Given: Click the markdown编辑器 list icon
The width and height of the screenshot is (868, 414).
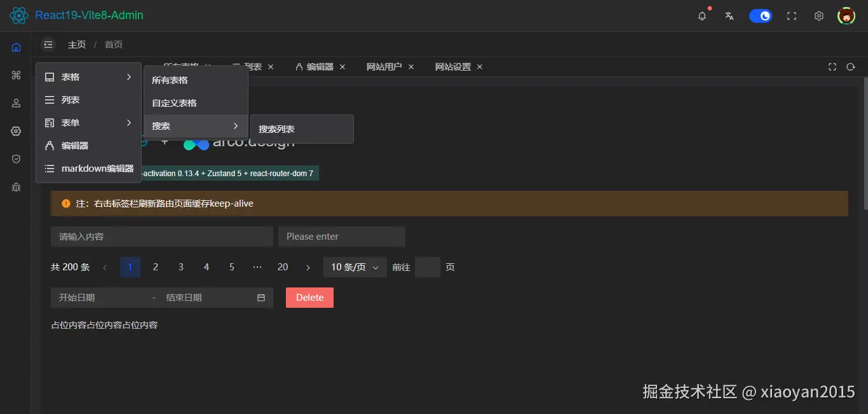Looking at the screenshot, I should pos(50,169).
